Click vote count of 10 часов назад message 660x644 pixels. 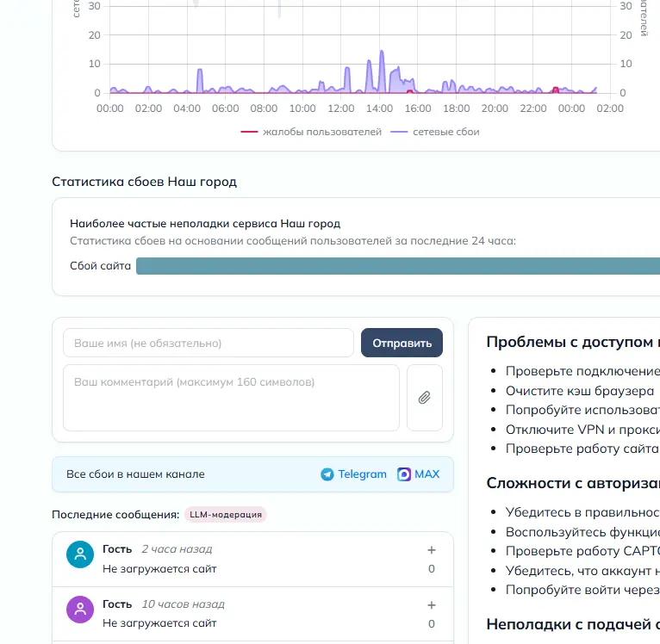tap(432, 624)
